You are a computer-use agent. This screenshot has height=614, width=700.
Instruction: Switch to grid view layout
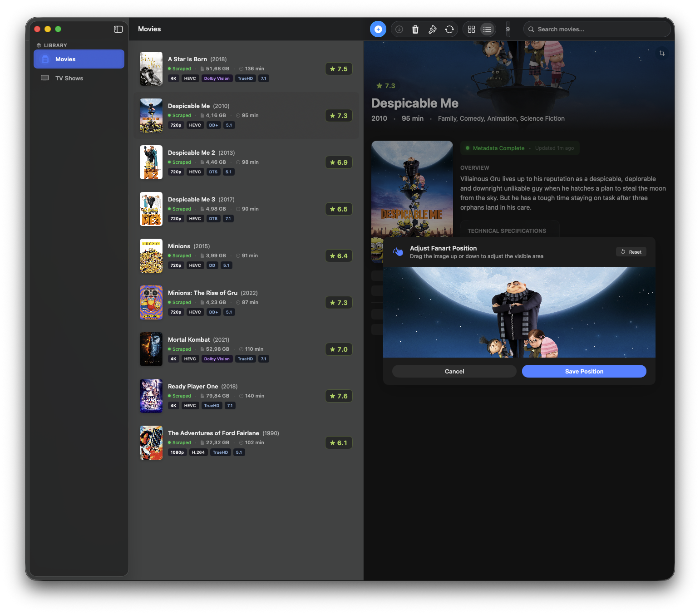coord(471,29)
